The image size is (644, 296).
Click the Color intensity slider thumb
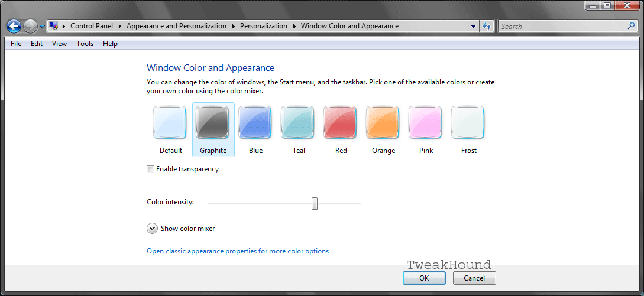[315, 203]
